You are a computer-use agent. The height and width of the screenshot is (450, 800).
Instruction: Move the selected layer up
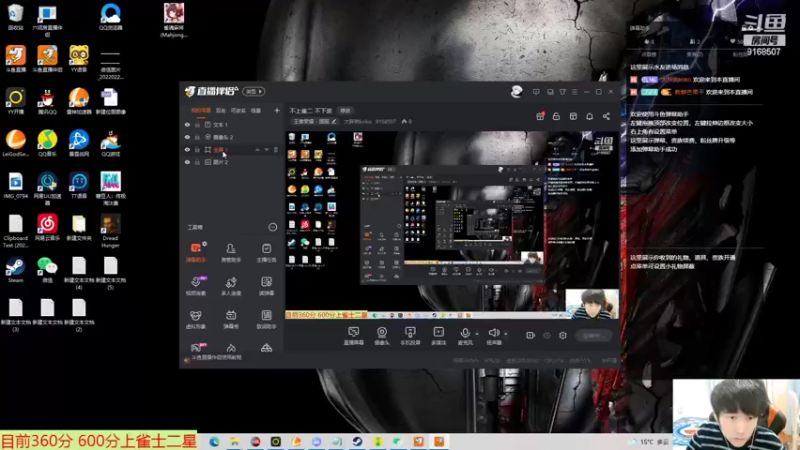pos(257,149)
